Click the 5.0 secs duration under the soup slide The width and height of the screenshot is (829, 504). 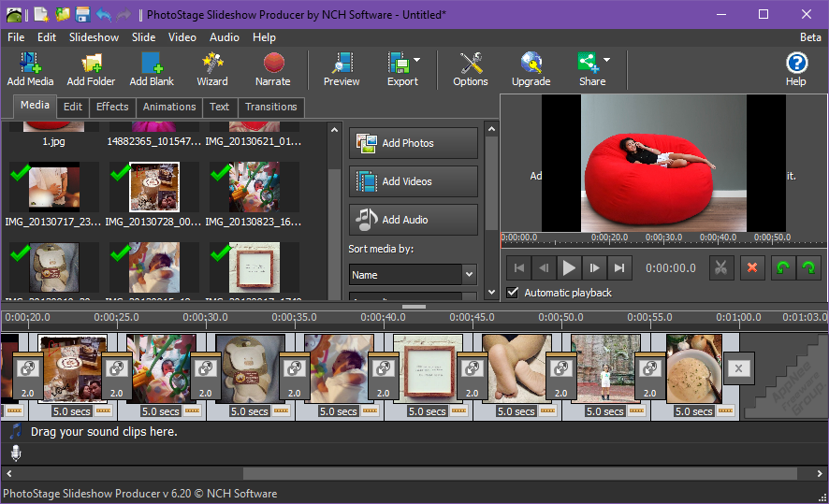pos(693,411)
